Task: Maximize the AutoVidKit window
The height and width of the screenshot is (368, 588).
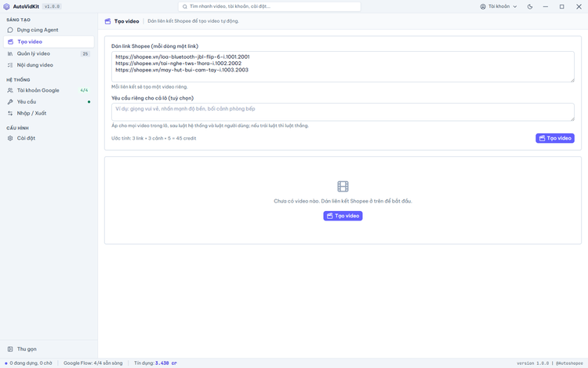Action: tap(562, 6)
